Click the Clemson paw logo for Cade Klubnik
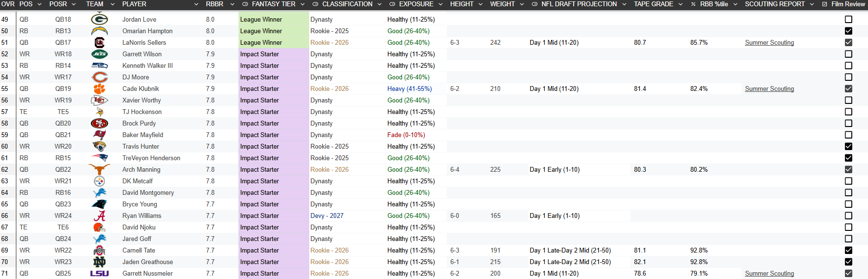The image size is (868, 279). [x=100, y=89]
